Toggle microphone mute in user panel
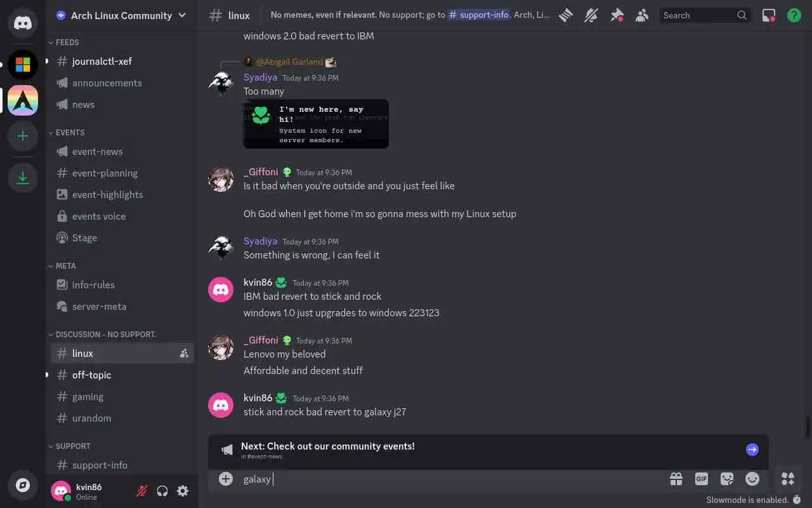The height and width of the screenshot is (508, 812). [x=142, y=491]
